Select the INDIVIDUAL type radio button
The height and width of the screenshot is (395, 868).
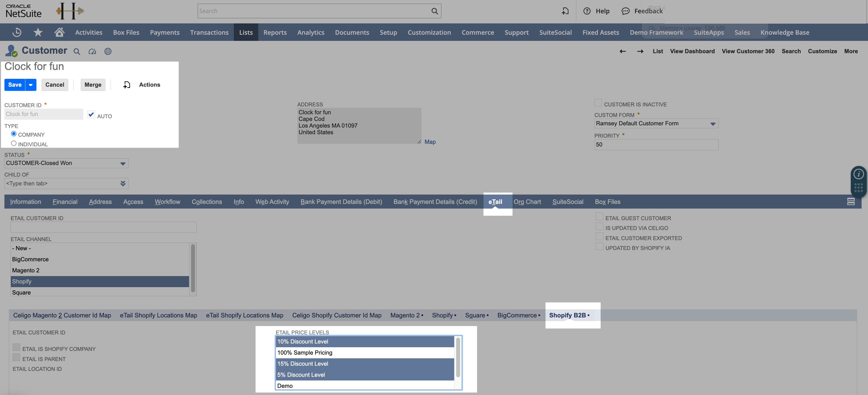pyautogui.click(x=14, y=143)
